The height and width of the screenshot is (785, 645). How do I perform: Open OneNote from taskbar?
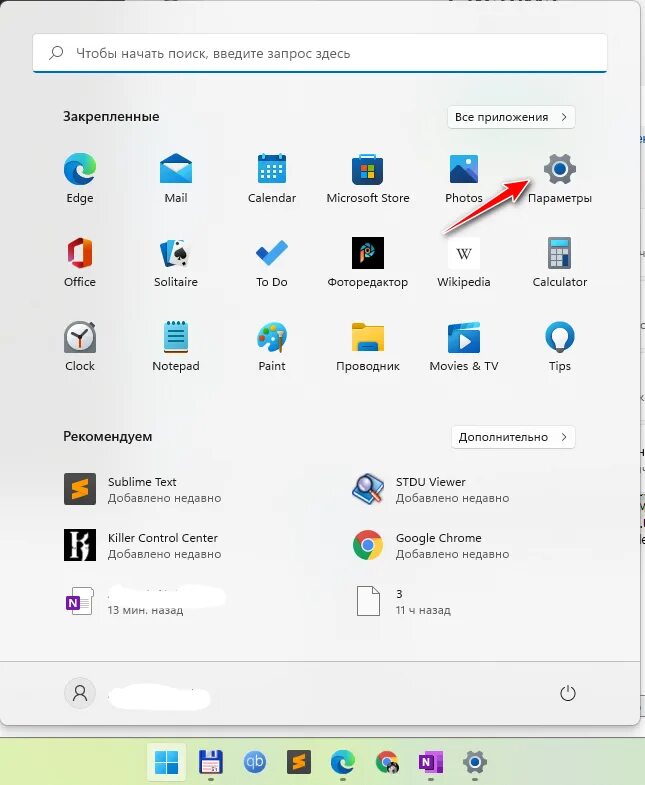431,762
